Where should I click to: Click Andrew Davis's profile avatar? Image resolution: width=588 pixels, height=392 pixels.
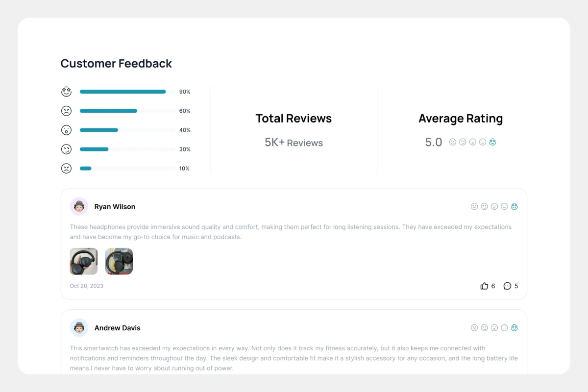pyautogui.click(x=79, y=328)
